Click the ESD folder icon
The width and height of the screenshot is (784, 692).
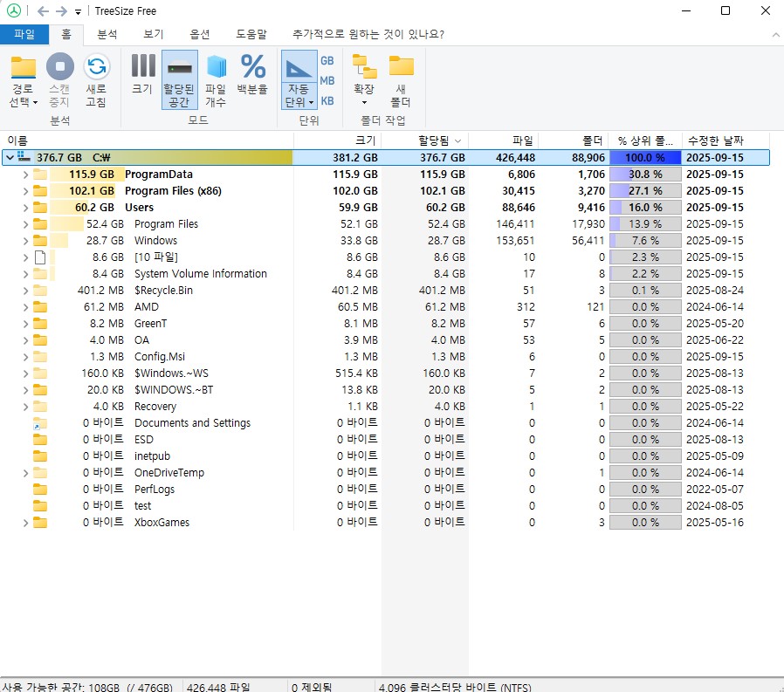40,439
